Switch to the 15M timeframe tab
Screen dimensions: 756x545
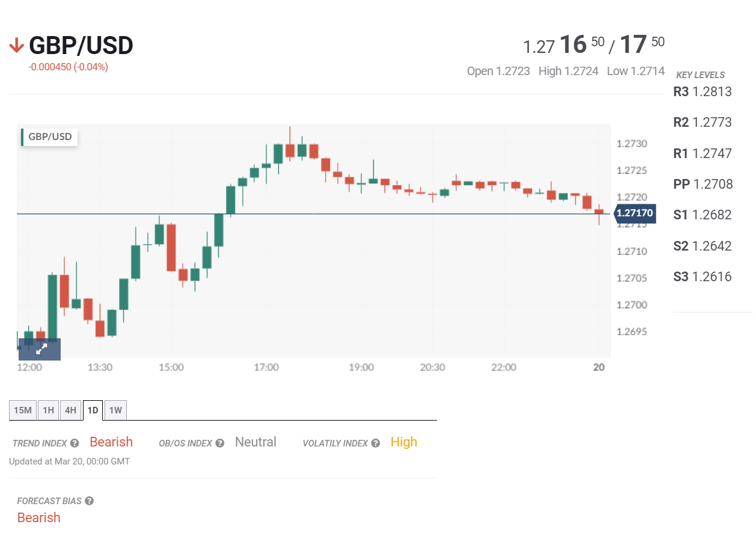tap(22, 410)
